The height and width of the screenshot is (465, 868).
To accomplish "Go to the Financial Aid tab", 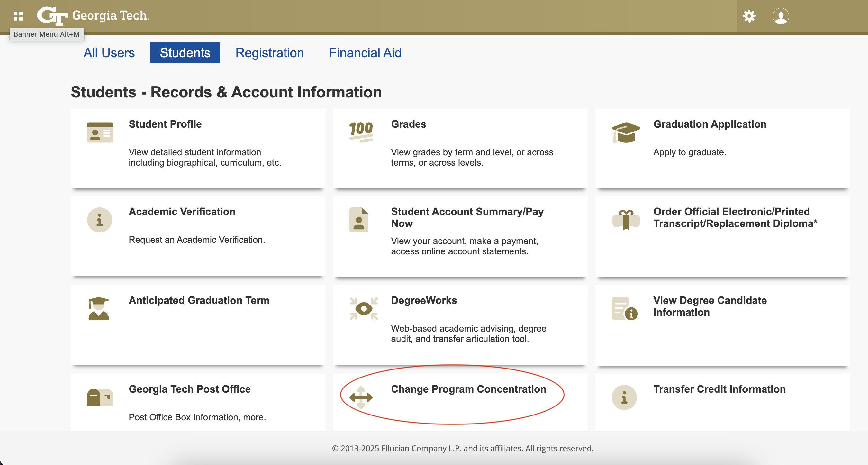I will pos(365,53).
